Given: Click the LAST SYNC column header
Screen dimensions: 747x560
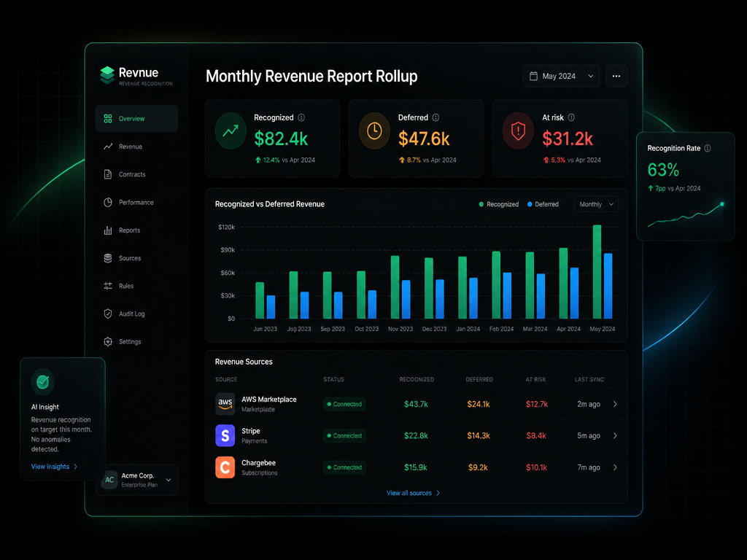Looking at the screenshot, I should click(x=589, y=379).
